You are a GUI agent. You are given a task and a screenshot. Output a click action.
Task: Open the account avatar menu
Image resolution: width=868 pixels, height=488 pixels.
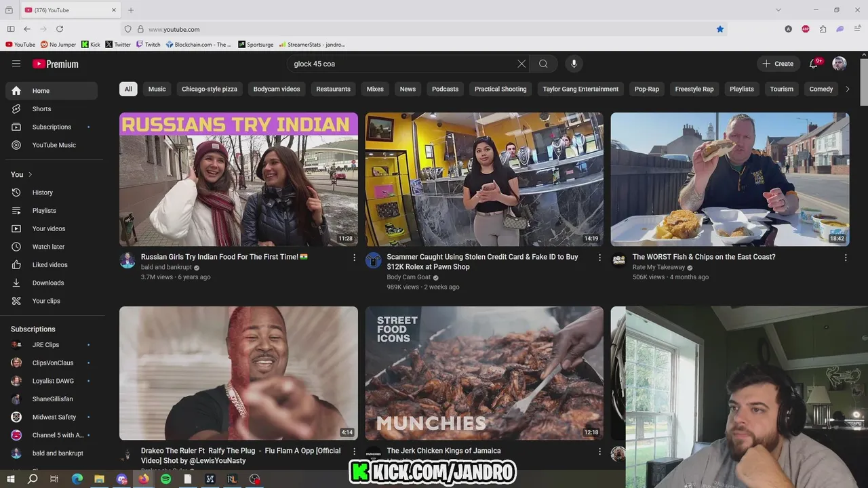[x=840, y=64]
